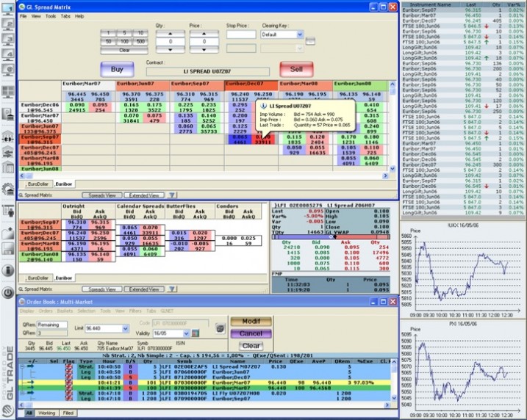Click the Modif button
The image size is (527, 420).
pyautogui.click(x=251, y=322)
